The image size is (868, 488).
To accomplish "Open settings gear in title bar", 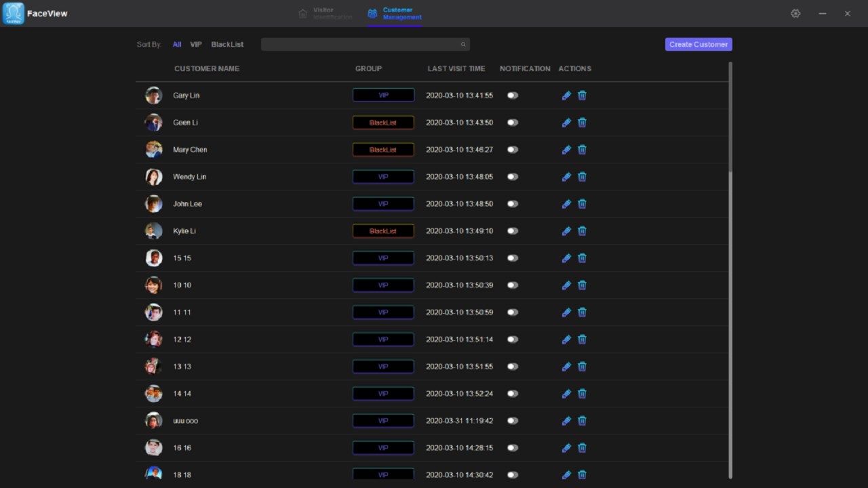I will tap(795, 14).
